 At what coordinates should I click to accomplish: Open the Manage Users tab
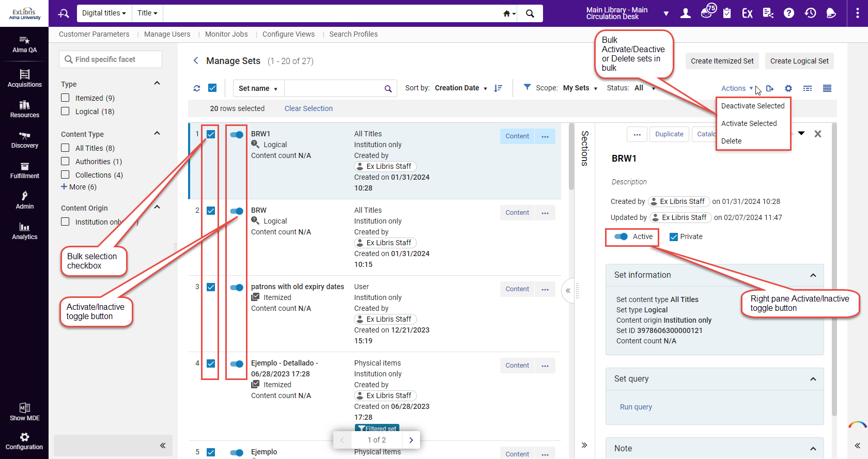click(x=167, y=34)
